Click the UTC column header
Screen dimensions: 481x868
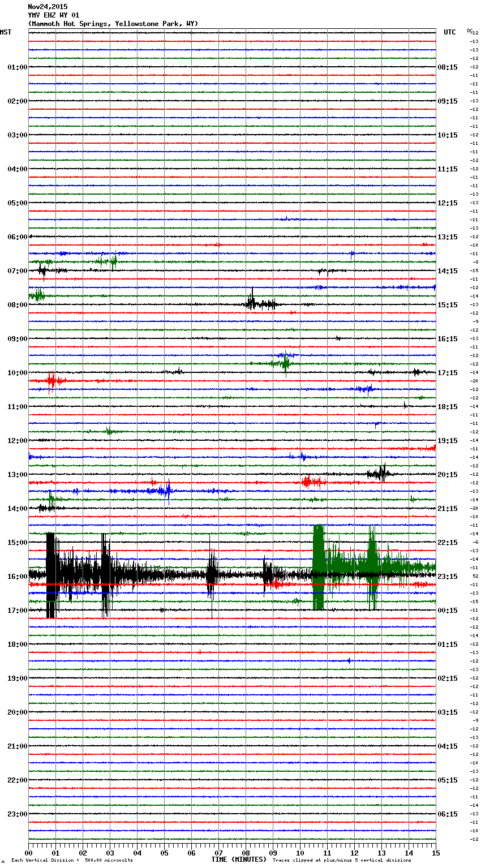click(449, 32)
